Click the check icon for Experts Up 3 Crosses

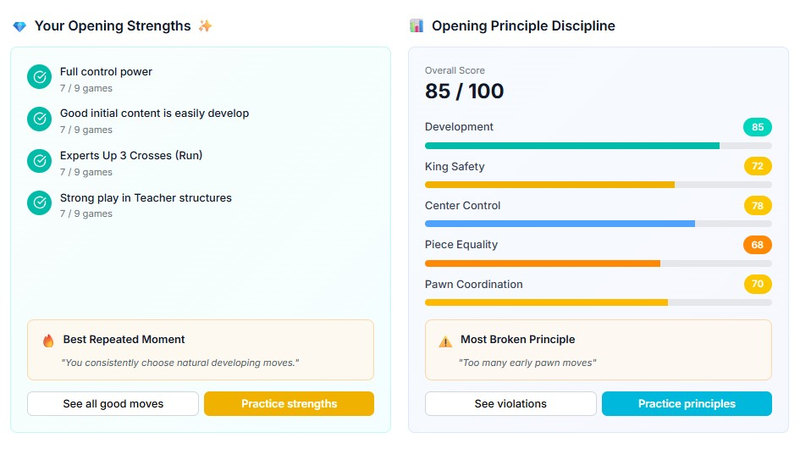[x=39, y=161]
